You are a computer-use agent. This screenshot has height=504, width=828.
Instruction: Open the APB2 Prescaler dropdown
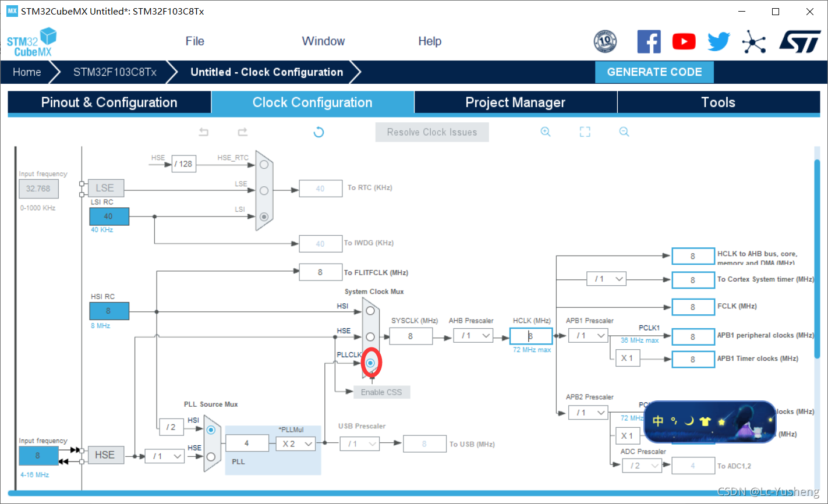588,413
